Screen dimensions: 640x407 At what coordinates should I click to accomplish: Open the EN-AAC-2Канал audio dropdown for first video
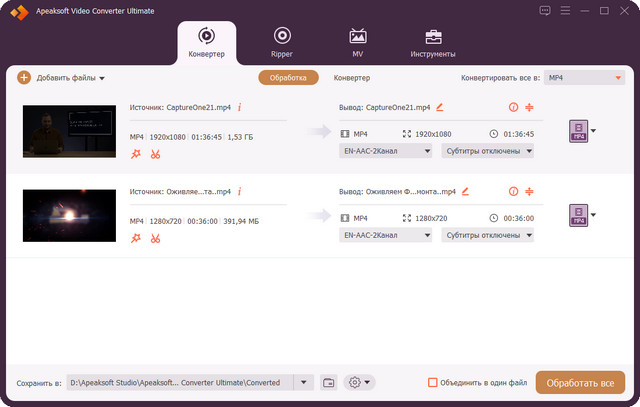pos(386,151)
